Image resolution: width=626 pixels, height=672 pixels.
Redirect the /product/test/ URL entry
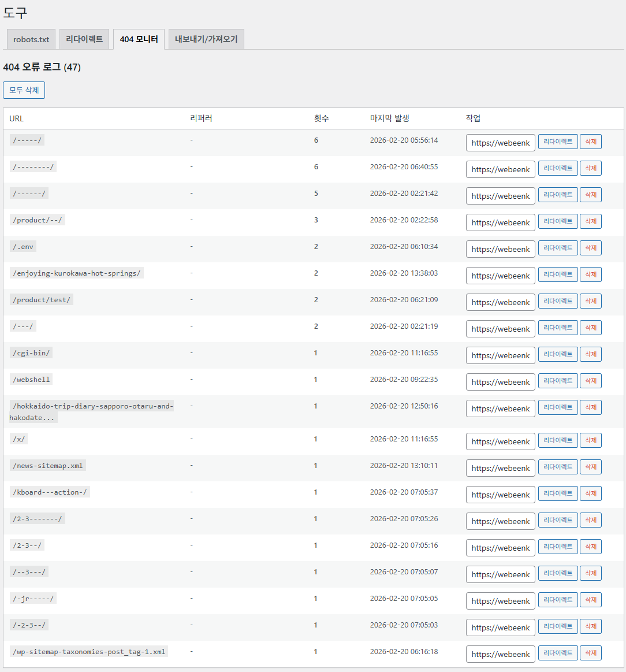click(557, 301)
